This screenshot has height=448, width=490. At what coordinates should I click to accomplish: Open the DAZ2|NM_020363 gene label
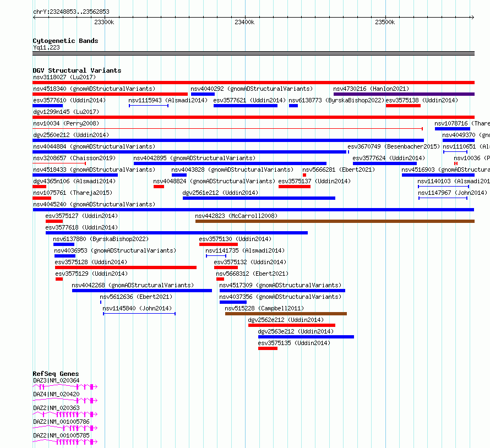coord(56,408)
